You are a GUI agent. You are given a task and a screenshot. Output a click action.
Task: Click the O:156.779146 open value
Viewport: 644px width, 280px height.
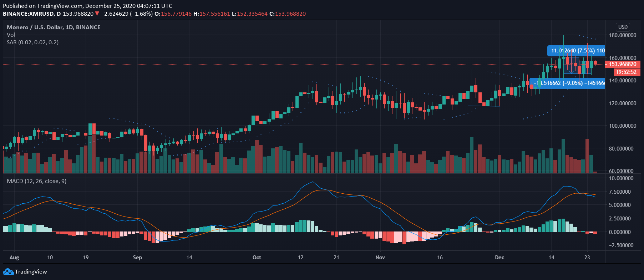pyautogui.click(x=173, y=14)
